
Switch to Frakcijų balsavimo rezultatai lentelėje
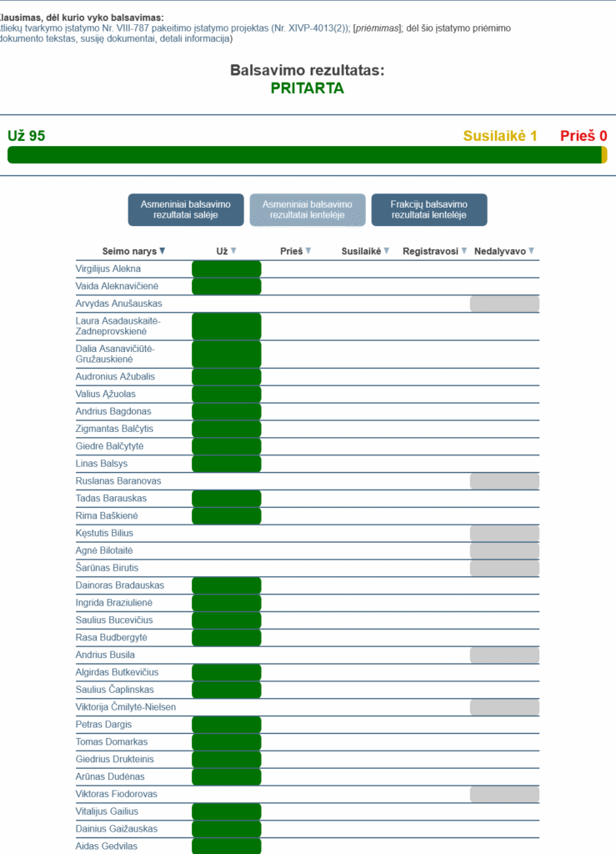point(428,210)
